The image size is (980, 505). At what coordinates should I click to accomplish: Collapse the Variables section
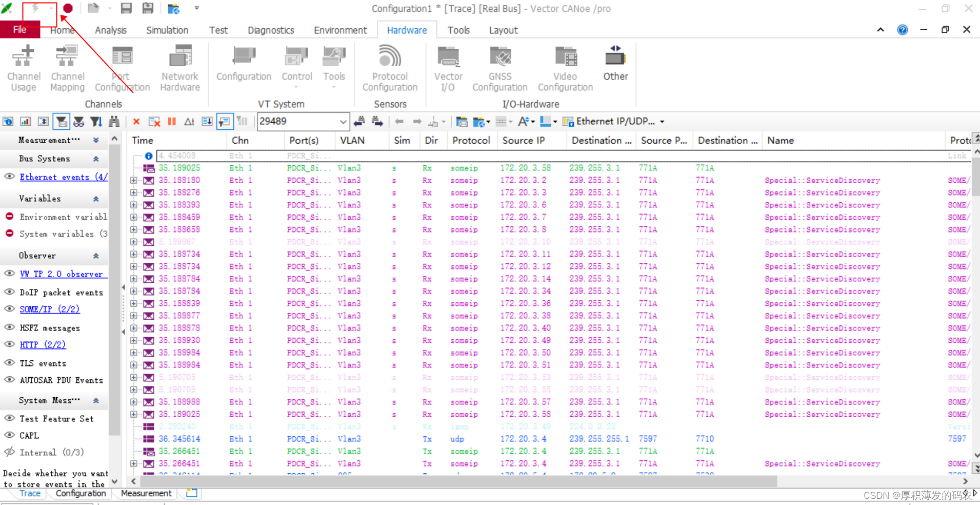96,199
